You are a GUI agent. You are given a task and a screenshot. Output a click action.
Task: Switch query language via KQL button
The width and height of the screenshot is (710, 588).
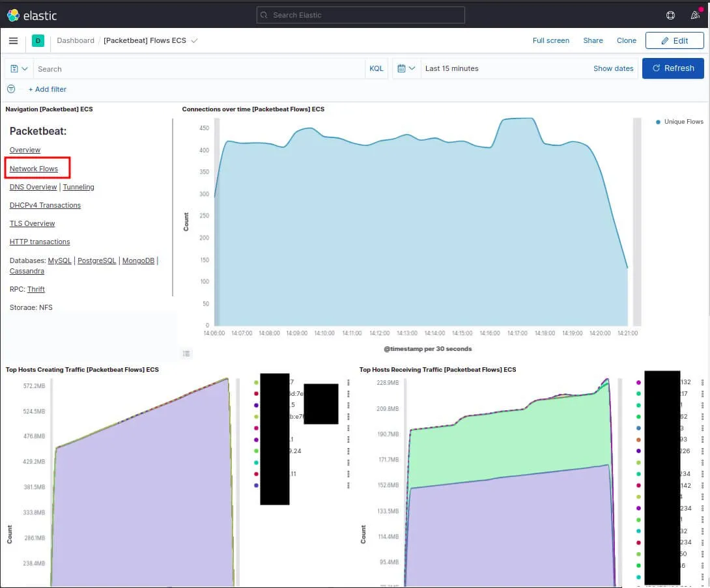tap(376, 68)
